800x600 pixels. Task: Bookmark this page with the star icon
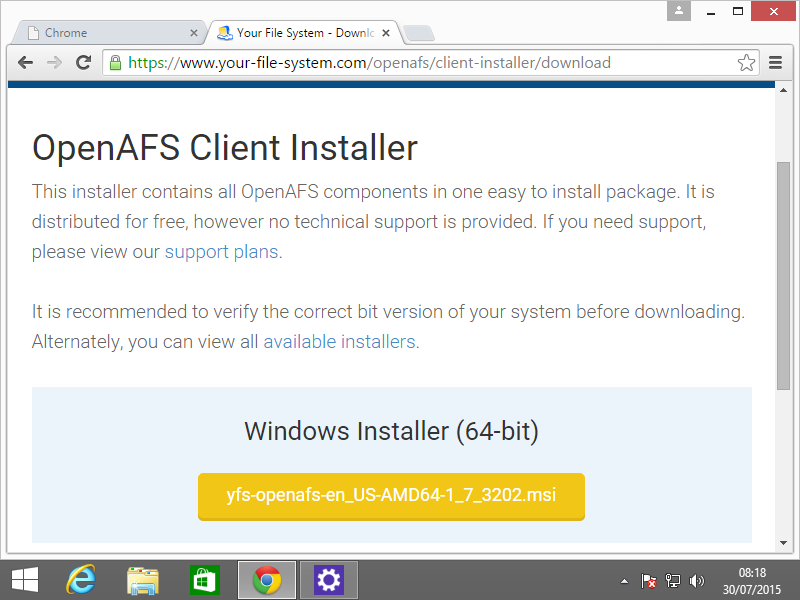[746, 63]
